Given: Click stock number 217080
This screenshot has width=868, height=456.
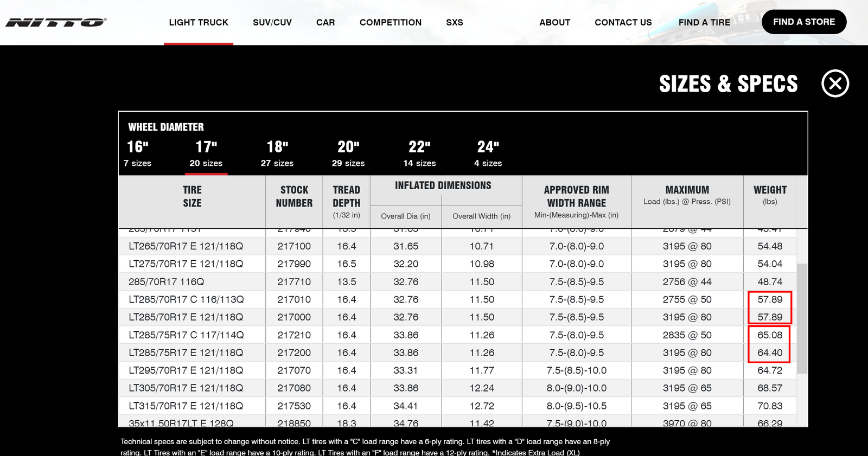Looking at the screenshot, I should click(x=294, y=388).
